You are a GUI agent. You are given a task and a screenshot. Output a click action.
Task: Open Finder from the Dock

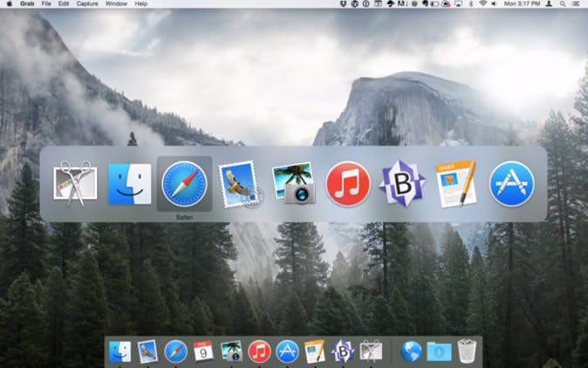(120, 352)
